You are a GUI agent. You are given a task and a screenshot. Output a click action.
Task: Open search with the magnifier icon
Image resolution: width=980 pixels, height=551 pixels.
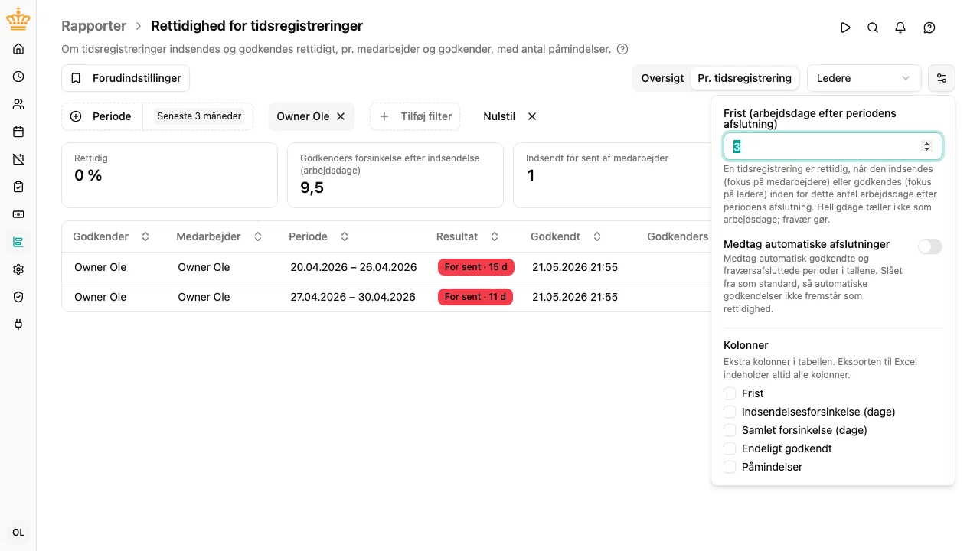[x=873, y=28]
